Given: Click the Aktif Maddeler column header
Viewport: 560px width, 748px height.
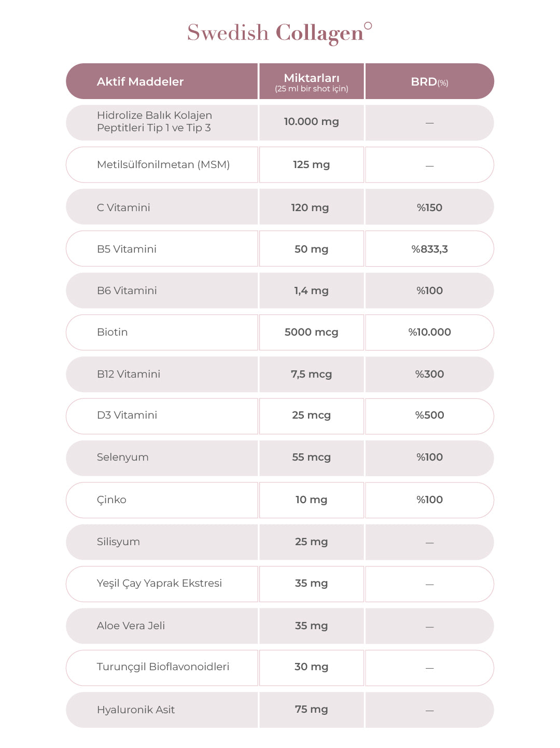Looking at the screenshot, I should pyautogui.click(x=140, y=81).
